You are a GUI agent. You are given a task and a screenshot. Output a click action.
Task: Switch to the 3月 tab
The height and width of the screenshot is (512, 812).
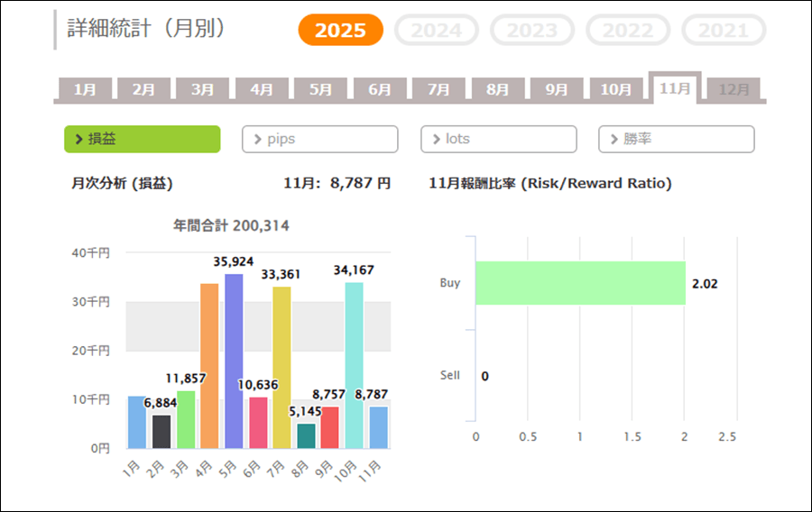coord(203,89)
